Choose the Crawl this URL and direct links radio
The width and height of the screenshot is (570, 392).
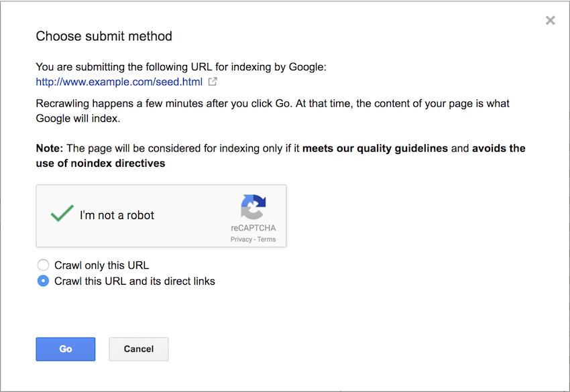point(43,281)
